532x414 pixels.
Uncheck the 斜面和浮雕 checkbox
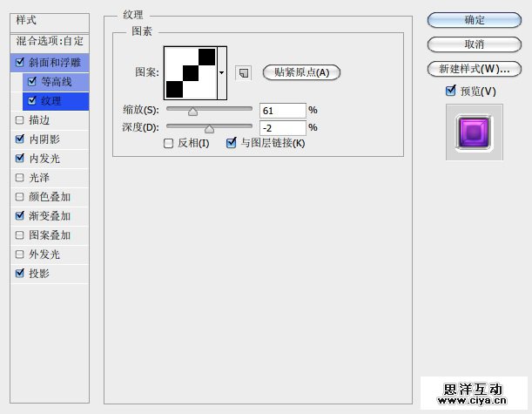pyautogui.click(x=20, y=62)
